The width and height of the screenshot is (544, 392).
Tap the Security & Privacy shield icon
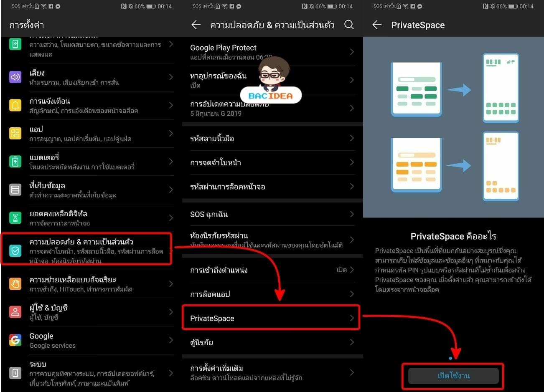[x=15, y=250]
